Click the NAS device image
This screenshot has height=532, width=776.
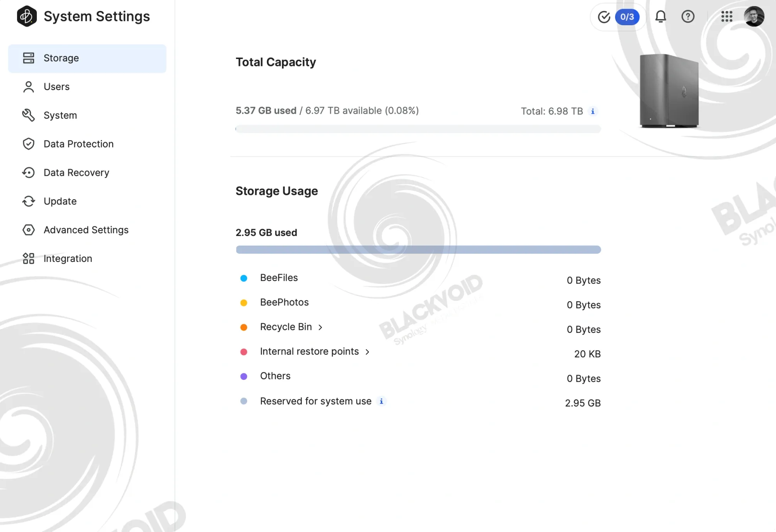tap(669, 91)
